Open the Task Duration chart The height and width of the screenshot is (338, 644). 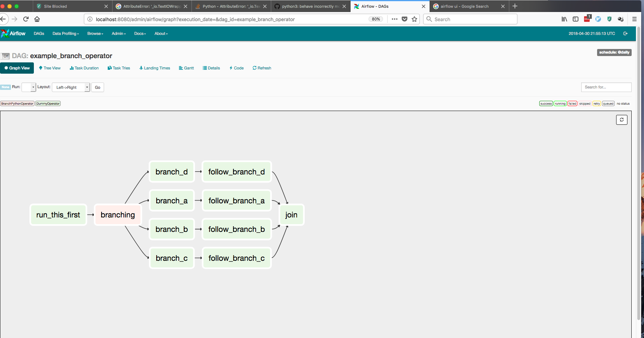pos(84,68)
